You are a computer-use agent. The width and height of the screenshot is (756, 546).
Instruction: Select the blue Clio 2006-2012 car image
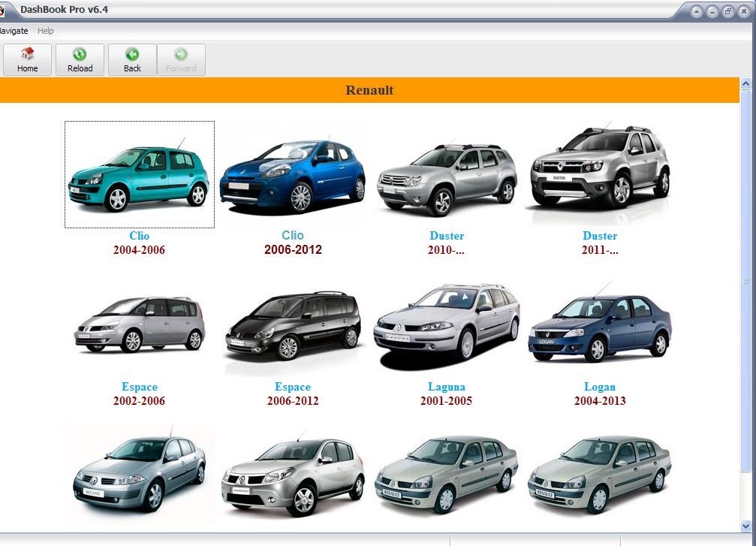tap(293, 174)
